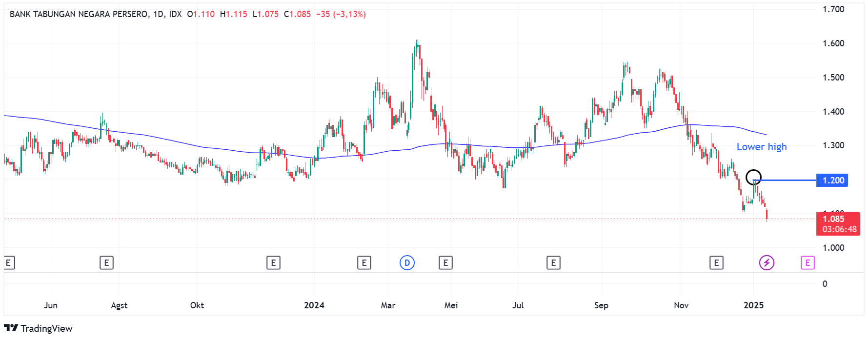This screenshot has height=341, width=868.
Task: Select the earnings E marker just before Mar
Action: pos(364,263)
